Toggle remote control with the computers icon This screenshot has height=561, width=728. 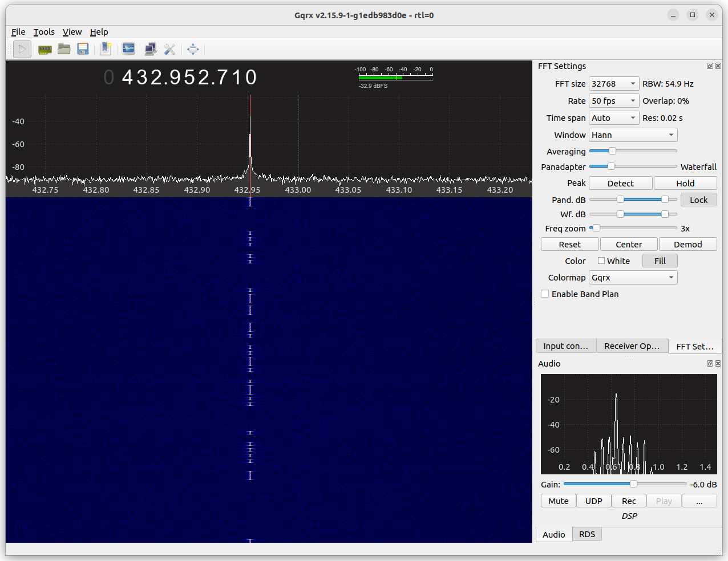(x=151, y=49)
